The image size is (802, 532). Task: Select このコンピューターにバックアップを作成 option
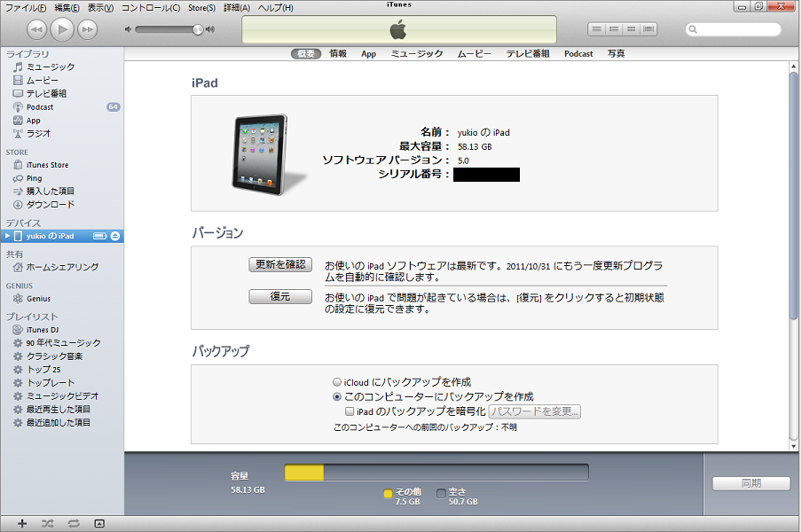pos(337,397)
